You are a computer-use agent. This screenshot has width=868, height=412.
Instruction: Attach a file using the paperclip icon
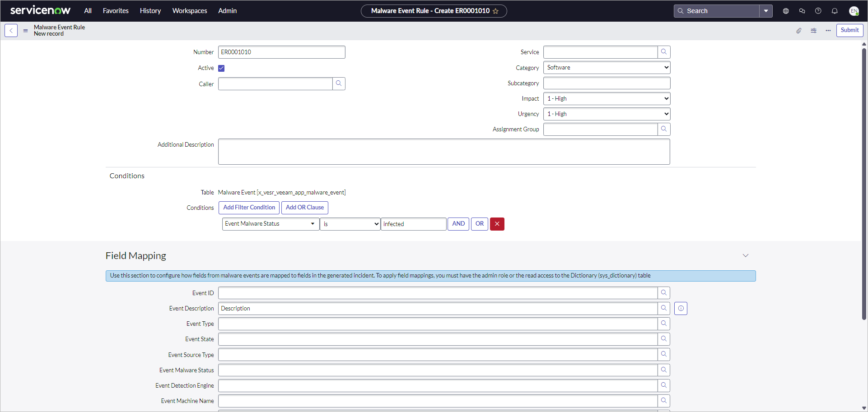point(798,30)
